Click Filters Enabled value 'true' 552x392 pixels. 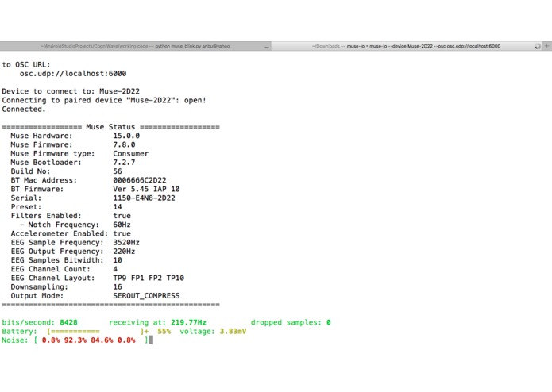click(x=122, y=216)
